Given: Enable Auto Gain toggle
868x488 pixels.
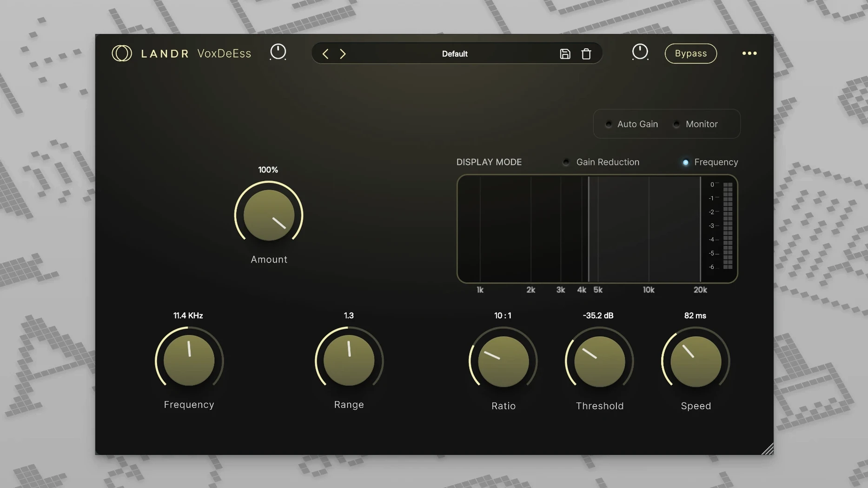Looking at the screenshot, I should point(633,124).
